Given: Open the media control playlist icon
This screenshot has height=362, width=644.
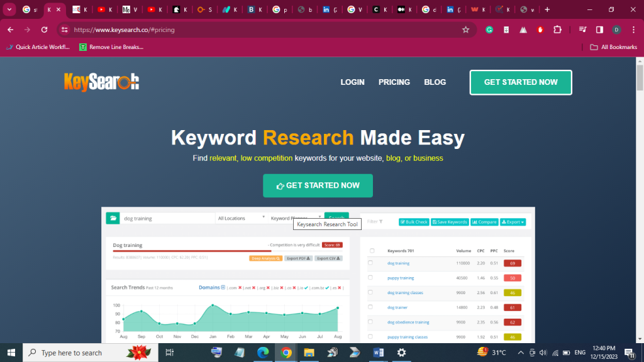Looking at the screenshot, I should [x=582, y=30].
